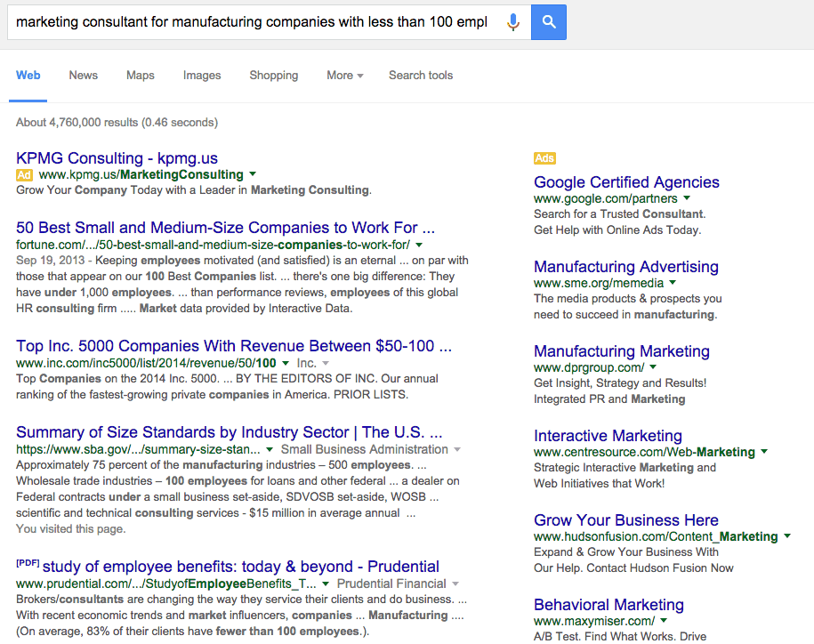The image size is (814, 644).
Task: Expand arrow after Small Business Administration
Action: 457,449
